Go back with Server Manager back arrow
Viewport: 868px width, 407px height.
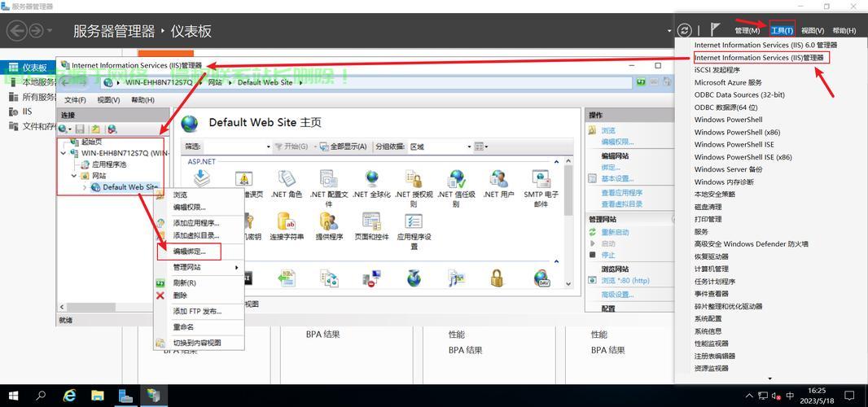pyautogui.click(x=16, y=30)
